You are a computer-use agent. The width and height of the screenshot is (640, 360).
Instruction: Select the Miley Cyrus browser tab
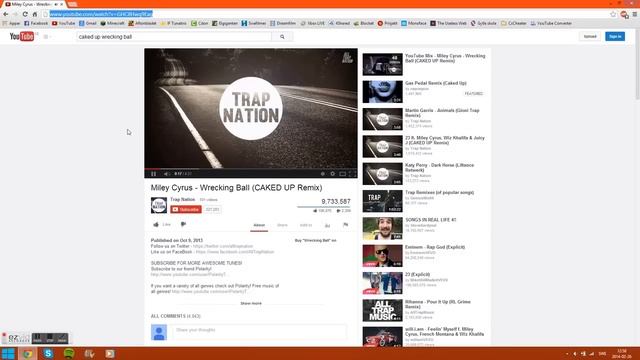point(34,4)
